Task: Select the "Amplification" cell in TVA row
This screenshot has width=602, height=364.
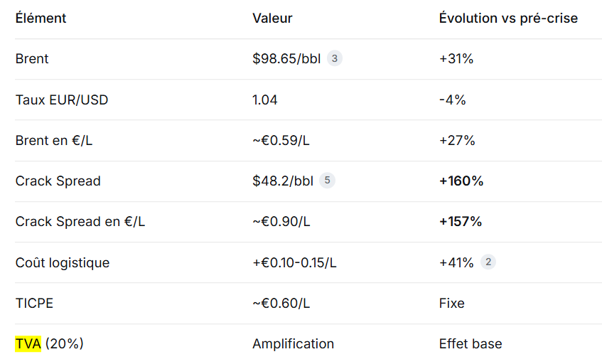Action: tap(293, 344)
